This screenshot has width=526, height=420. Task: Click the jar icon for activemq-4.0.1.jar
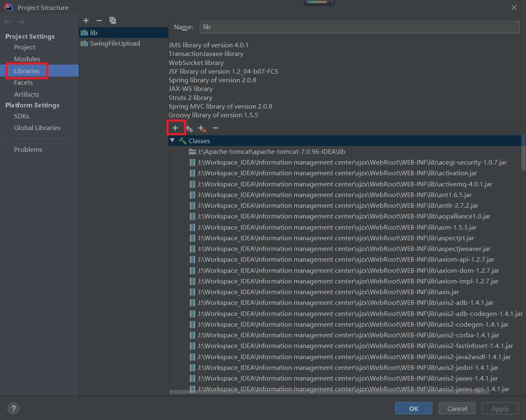[x=192, y=184]
